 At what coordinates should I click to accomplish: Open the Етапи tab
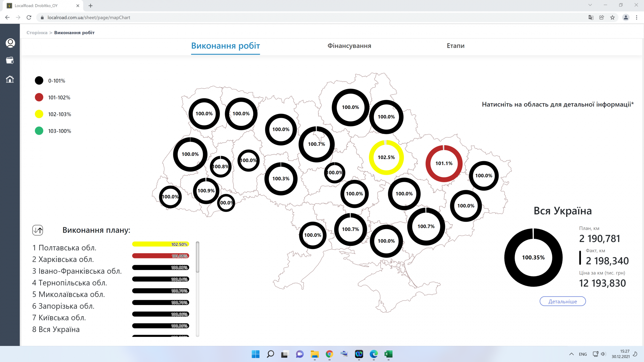[x=455, y=46]
